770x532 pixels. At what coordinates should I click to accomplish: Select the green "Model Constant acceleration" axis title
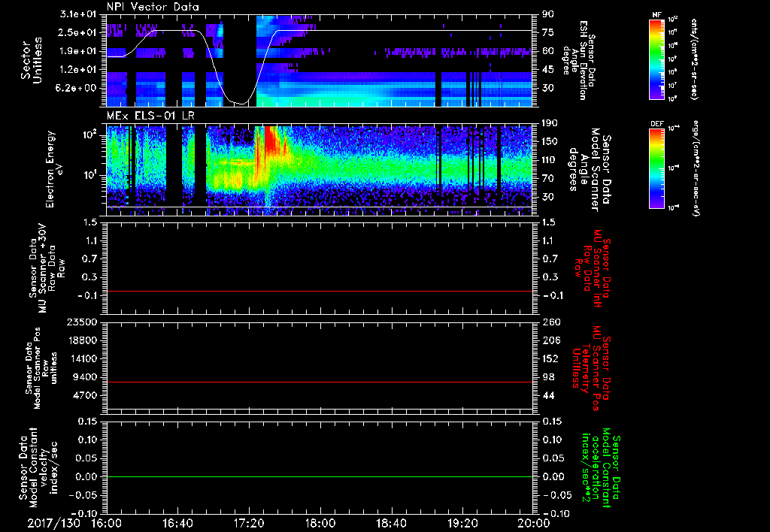[600, 469]
